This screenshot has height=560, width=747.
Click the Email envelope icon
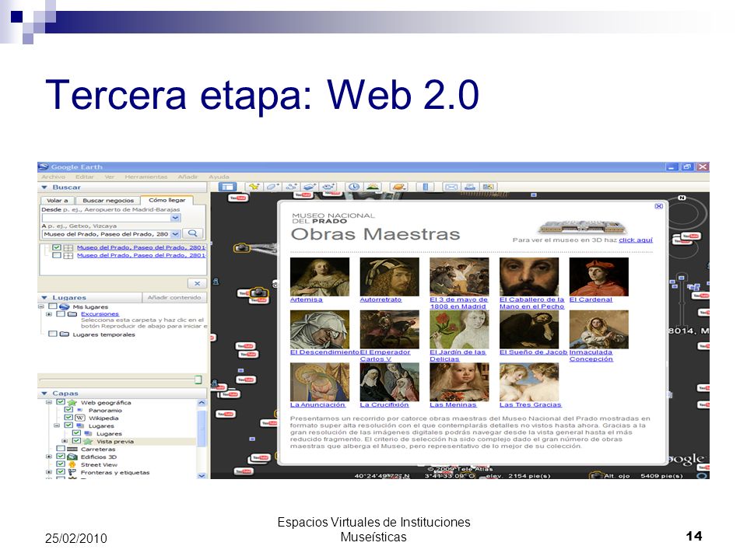[x=451, y=187]
